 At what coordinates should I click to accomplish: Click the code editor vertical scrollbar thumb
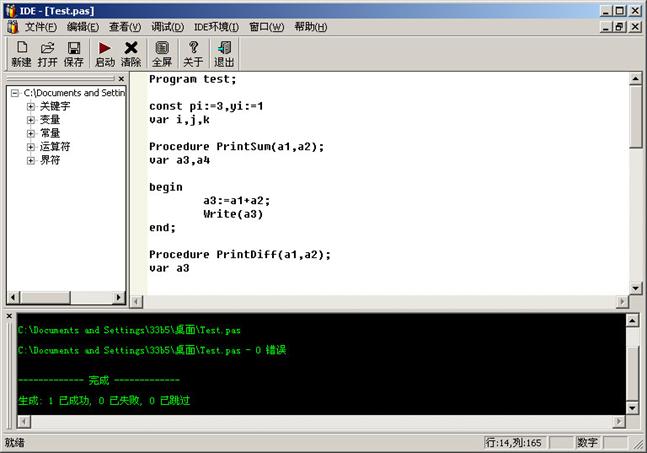tap(635, 116)
